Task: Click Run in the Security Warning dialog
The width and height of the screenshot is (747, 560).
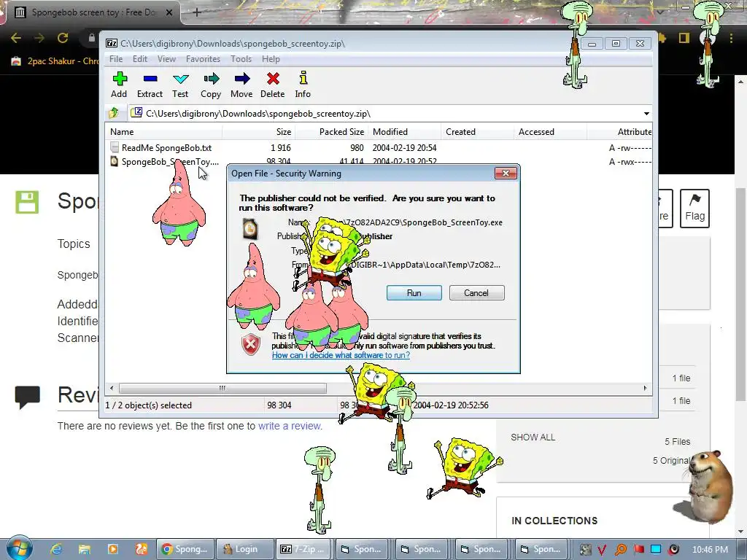Action: (x=414, y=293)
